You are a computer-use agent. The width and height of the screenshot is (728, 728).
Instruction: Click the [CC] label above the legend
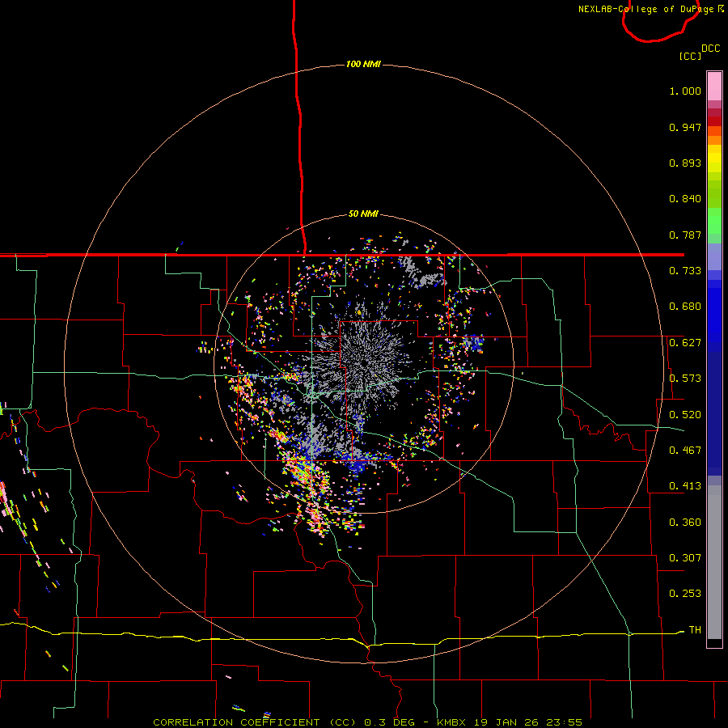[x=691, y=56]
